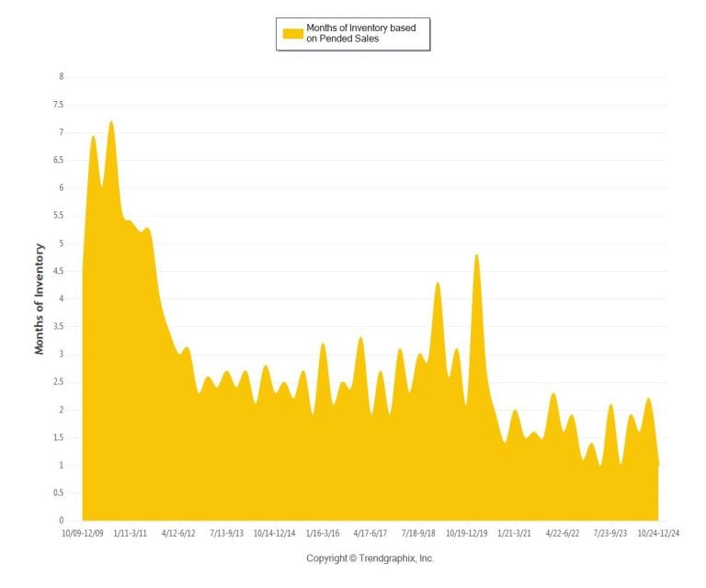The image size is (706, 588).
Task: Click the 0.5 value on y-axis
Action: pos(59,493)
